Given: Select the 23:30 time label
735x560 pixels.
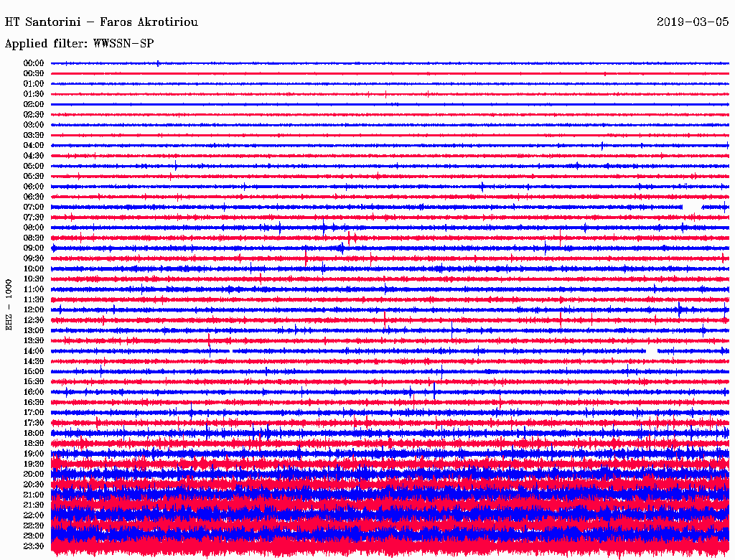Looking at the screenshot, I should [34, 546].
